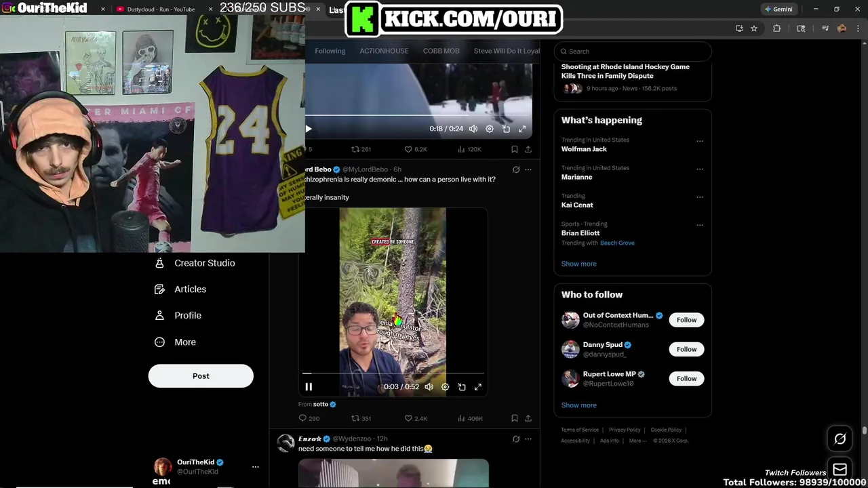The image size is (868, 488).
Task: Open Chrome three-dot menu
Action: point(857,28)
